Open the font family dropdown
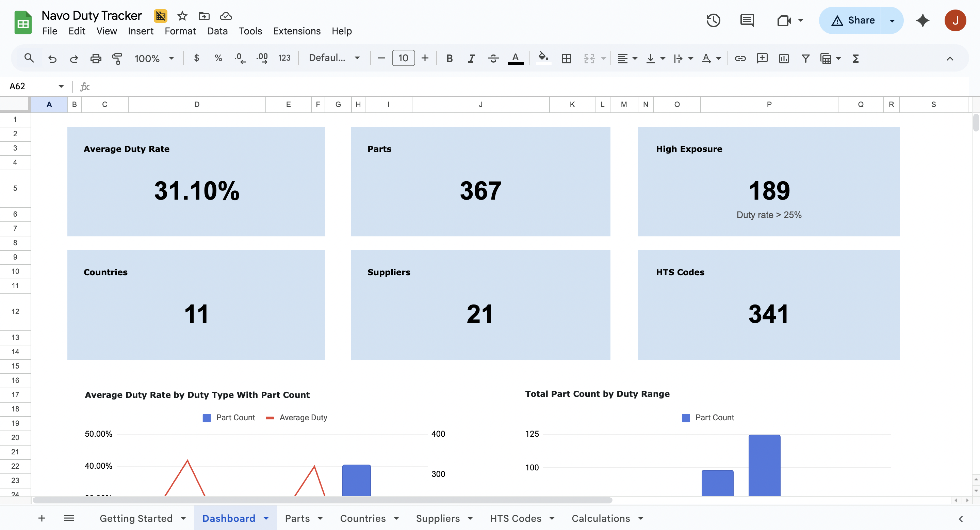This screenshot has width=980, height=530. (x=334, y=58)
